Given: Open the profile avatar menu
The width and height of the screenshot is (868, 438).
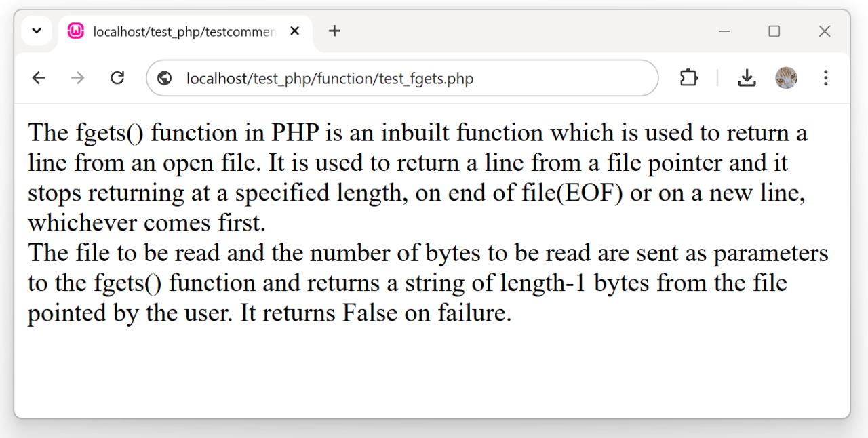Looking at the screenshot, I should pos(786,78).
